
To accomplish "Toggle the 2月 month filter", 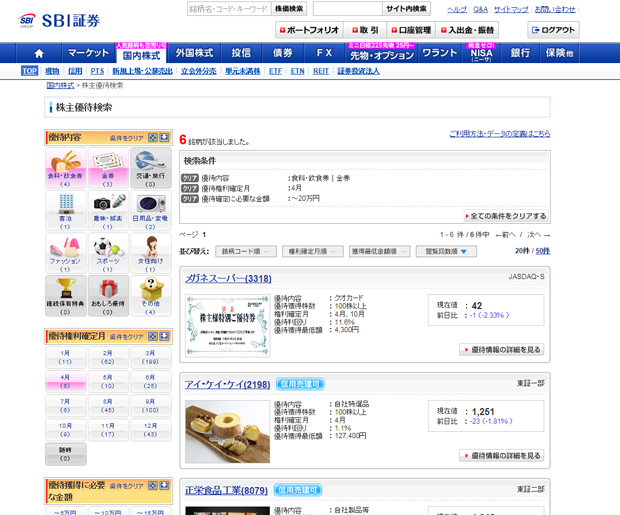I will pos(108,357).
